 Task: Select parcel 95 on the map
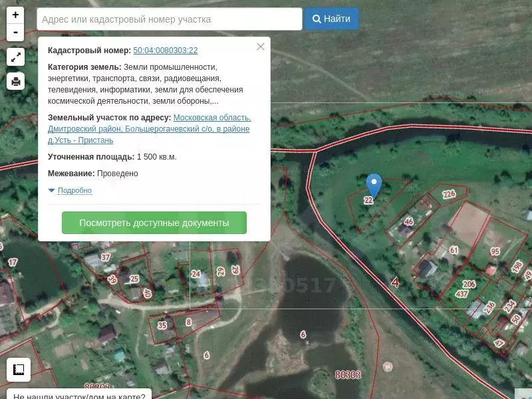coord(495,251)
